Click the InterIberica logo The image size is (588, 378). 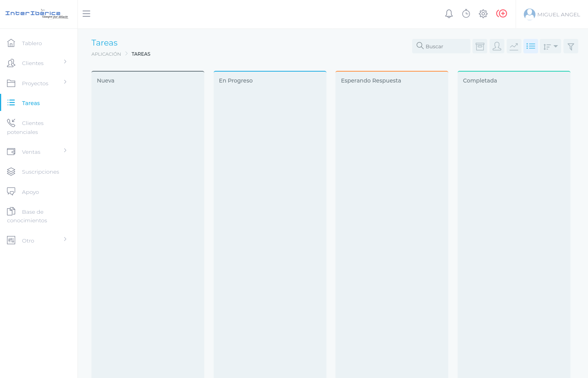(37, 14)
